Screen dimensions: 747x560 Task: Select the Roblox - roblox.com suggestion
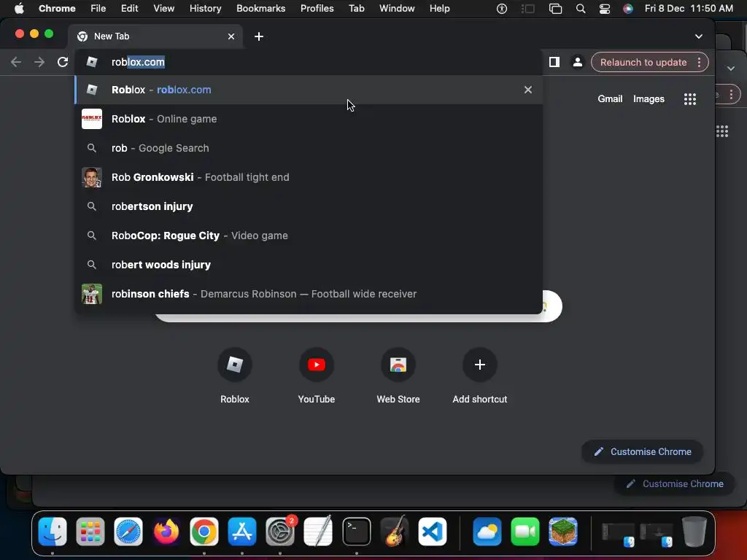[x=309, y=90]
